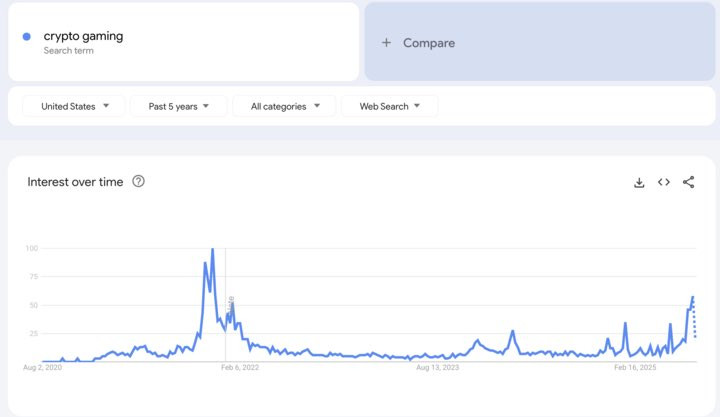Click the blue dot beside crypto gaming
This screenshot has height=417, width=720.
point(27,37)
